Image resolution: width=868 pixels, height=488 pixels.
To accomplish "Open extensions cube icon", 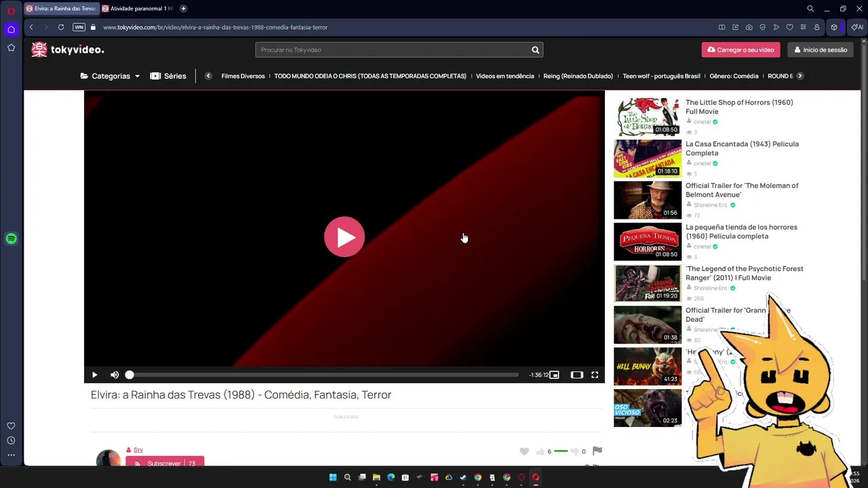I will [834, 27].
